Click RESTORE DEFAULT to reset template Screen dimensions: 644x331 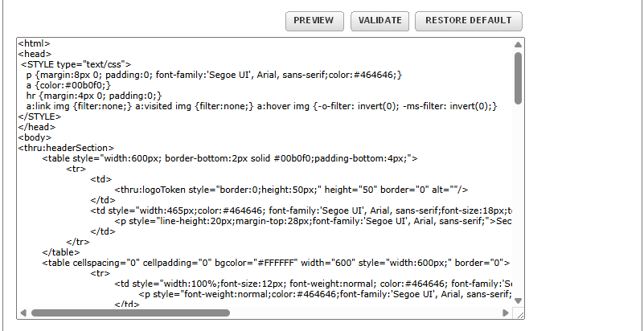point(468,21)
